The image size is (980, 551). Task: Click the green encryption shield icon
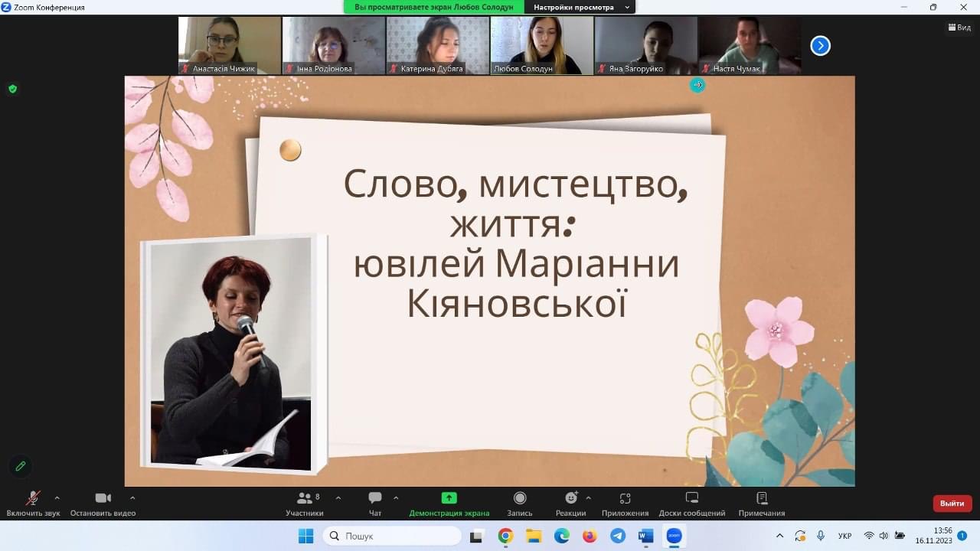click(x=12, y=89)
